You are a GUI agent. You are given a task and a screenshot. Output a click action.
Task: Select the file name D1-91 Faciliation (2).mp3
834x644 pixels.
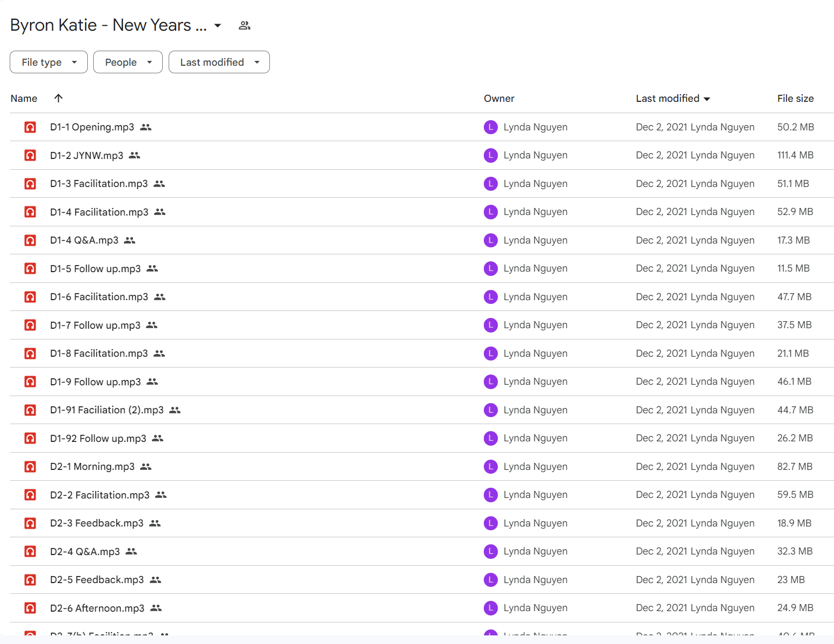coord(107,410)
